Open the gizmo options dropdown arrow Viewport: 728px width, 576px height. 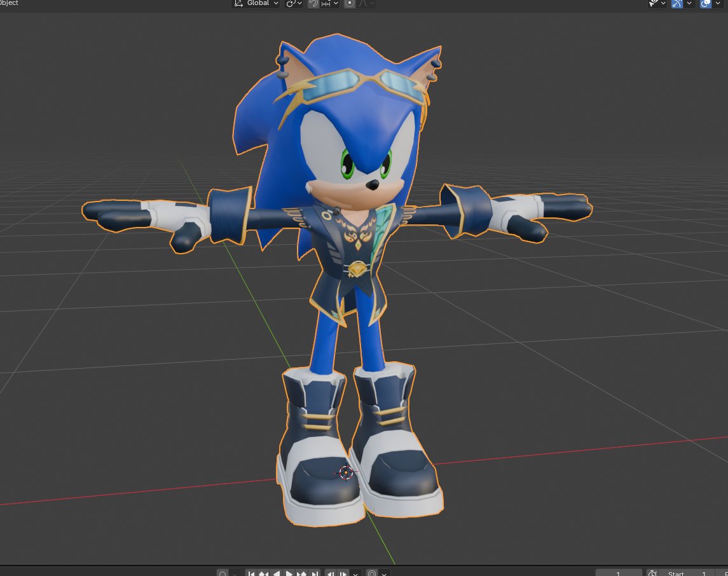(689, 3)
